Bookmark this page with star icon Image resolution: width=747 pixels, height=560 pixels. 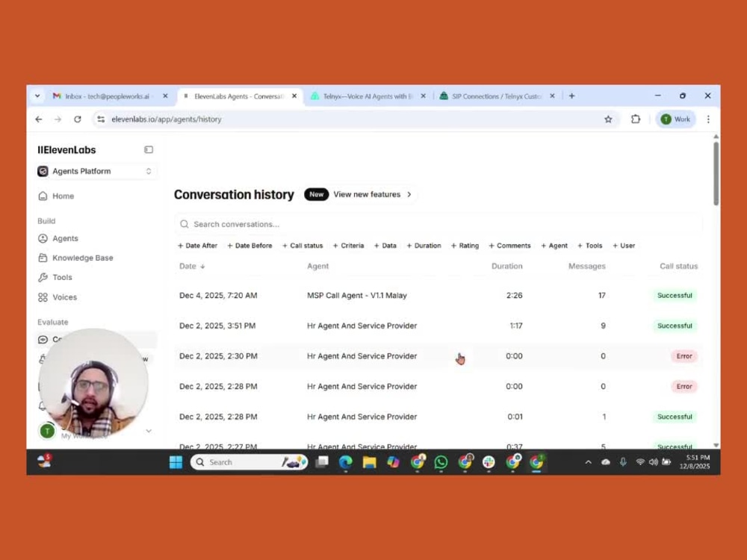[608, 119]
